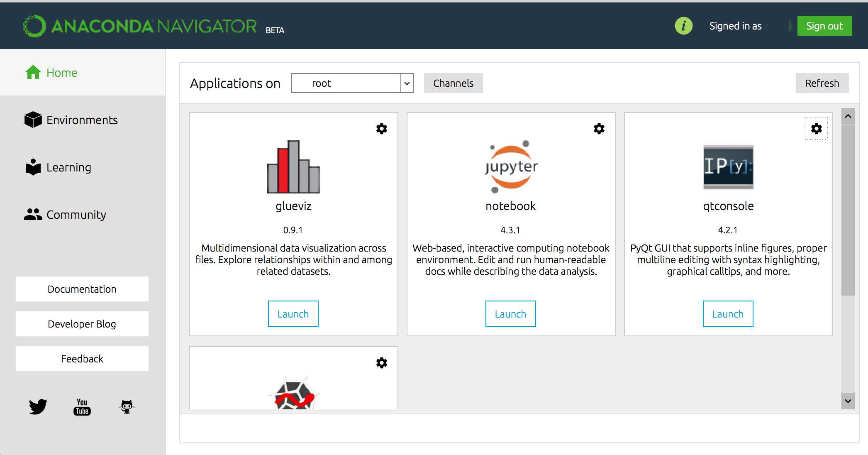868x455 pixels.
Task: Click the notebook version 4.3.1 text
Action: [510, 230]
